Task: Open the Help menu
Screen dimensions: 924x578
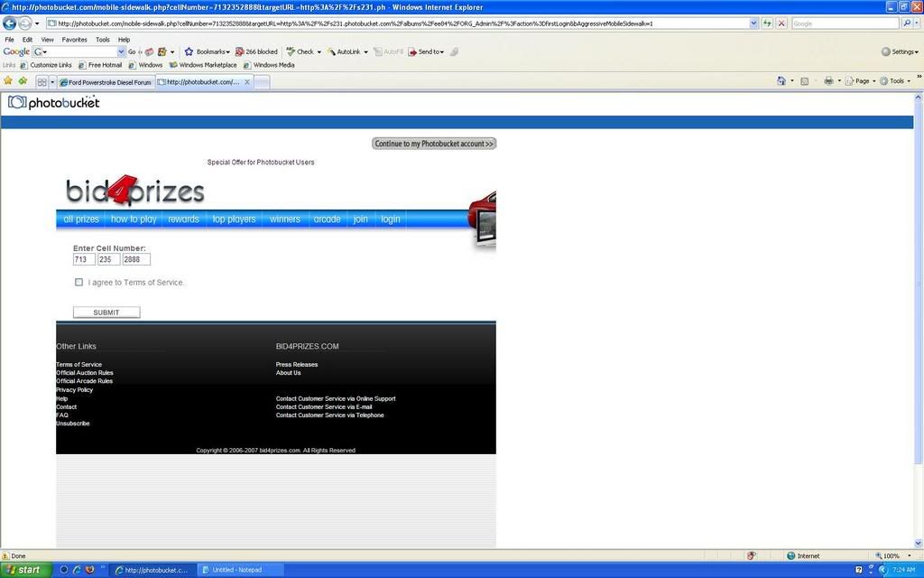Action: (124, 40)
